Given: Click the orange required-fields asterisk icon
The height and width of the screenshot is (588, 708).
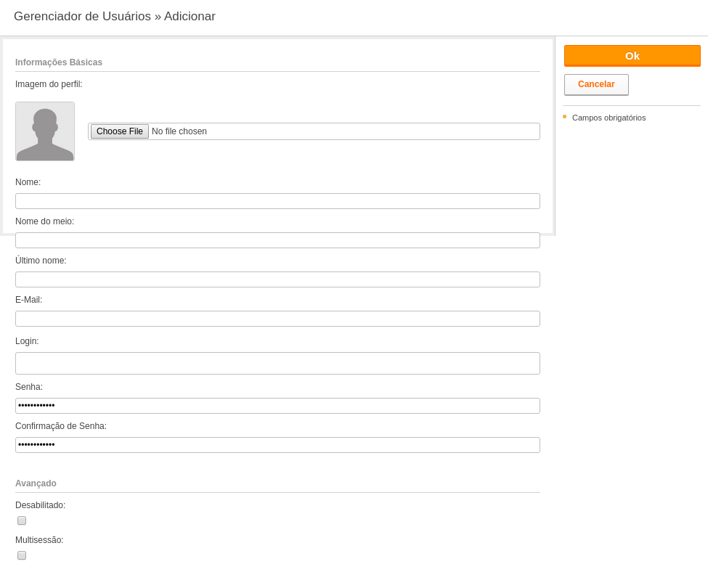Looking at the screenshot, I should coord(564,117).
